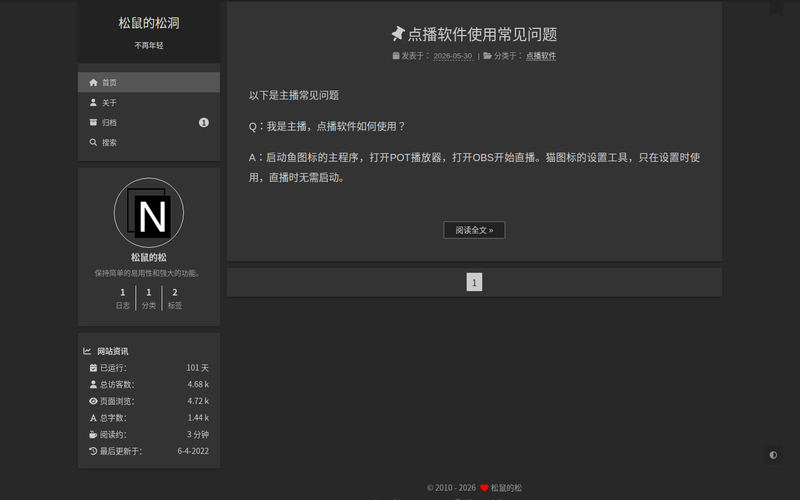Click the user icon beside 总访客数
Image resolution: width=800 pixels, height=500 pixels.
click(x=93, y=384)
